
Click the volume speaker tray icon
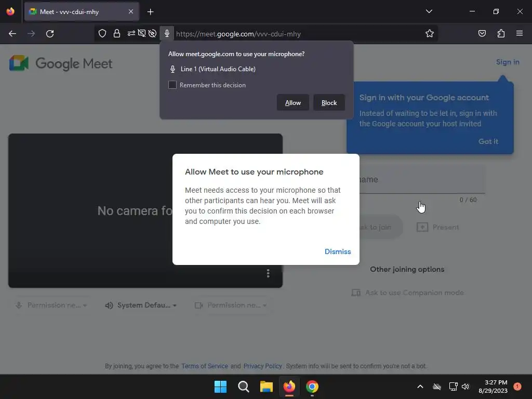pyautogui.click(x=465, y=387)
